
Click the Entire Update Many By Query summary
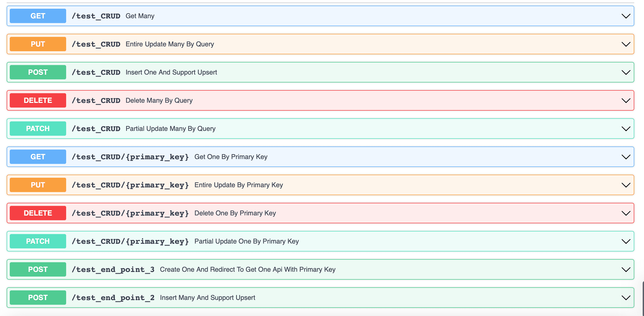click(x=169, y=44)
